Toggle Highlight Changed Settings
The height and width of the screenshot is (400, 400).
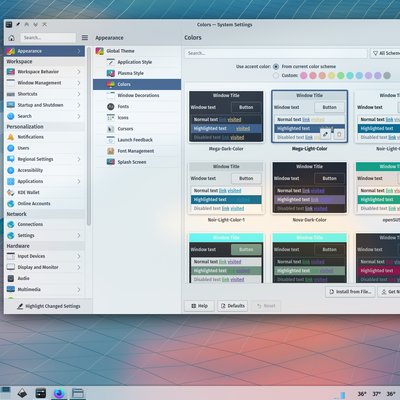tap(49, 306)
